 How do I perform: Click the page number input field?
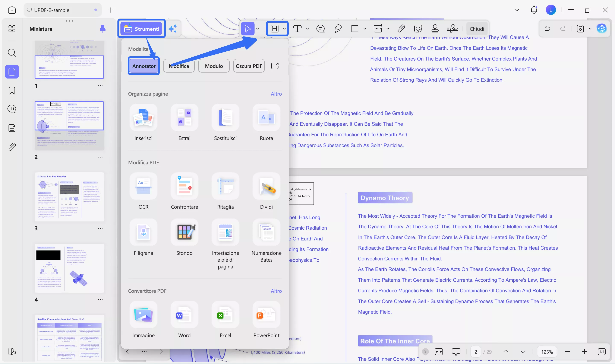pyautogui.click(x=476, y=352)
